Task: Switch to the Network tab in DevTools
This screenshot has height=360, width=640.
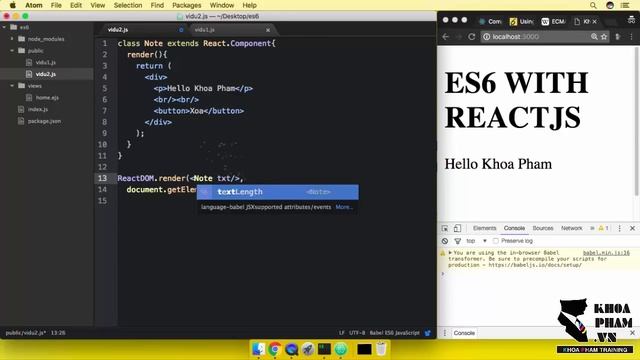Action: pos(571,228)
